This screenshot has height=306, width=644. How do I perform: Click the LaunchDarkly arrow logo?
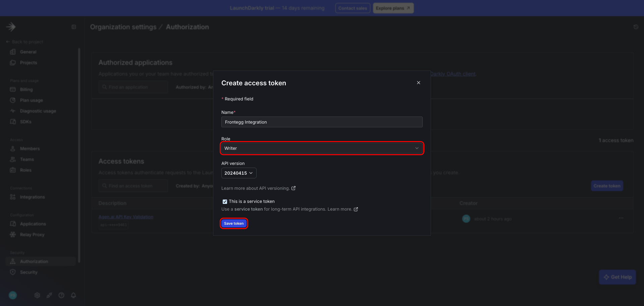point(11,27)
